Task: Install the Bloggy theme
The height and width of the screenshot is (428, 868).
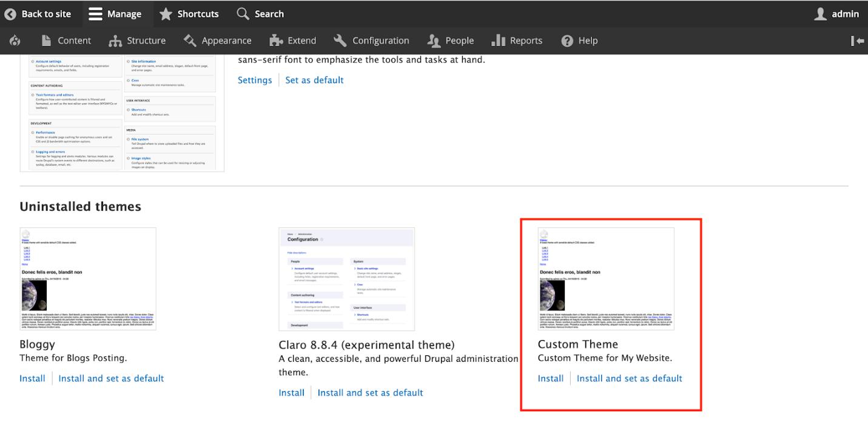Action: (x=32, y=378)
